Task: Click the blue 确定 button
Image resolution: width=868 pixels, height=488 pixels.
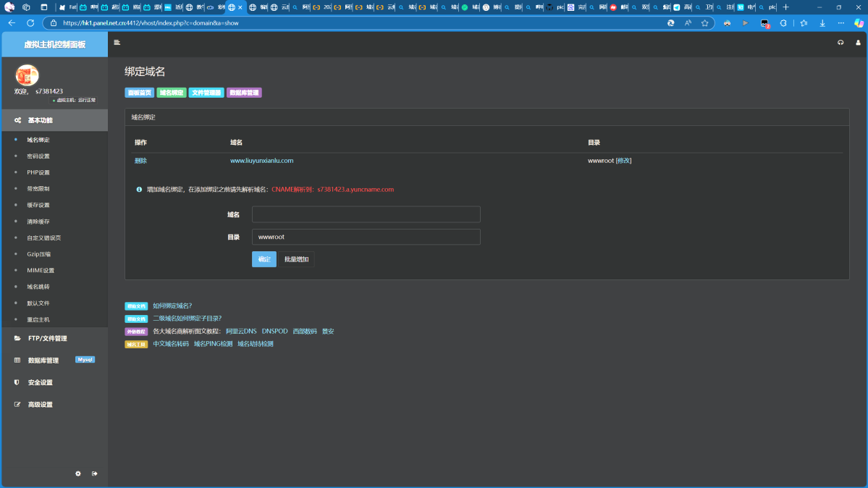Action: [264, 259]
